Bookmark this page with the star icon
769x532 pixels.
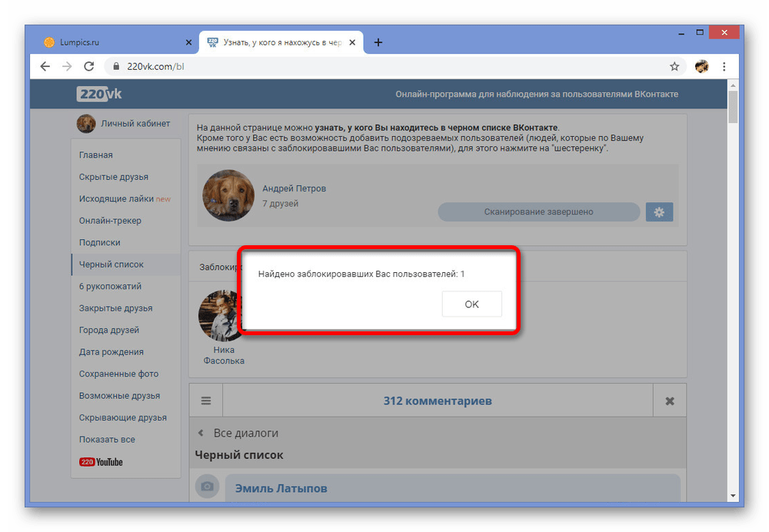pyautogui.click(x=674, y=66)
